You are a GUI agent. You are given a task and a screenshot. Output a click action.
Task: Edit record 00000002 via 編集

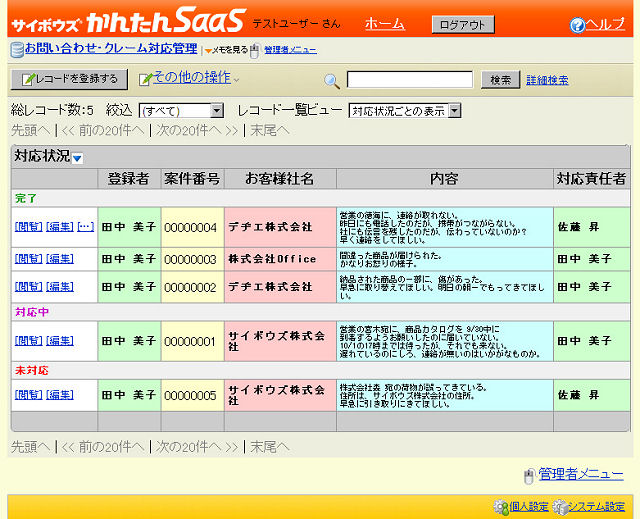60,287
